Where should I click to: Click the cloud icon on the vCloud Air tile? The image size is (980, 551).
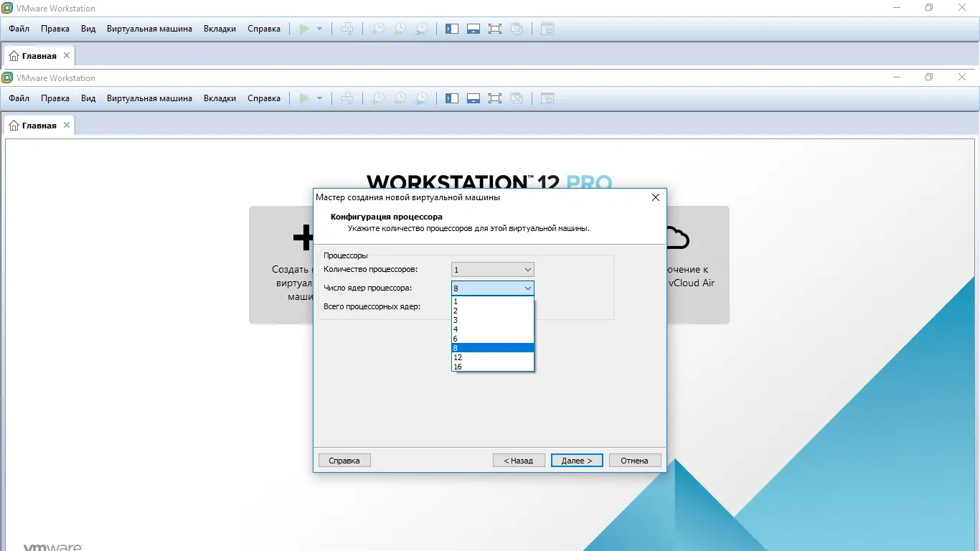tap(677, 237)
